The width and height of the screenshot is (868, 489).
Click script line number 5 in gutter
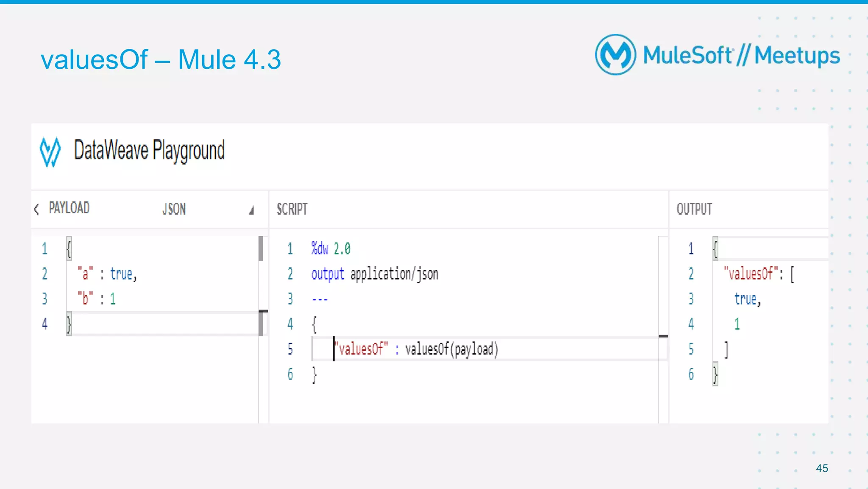coord(290,349)
